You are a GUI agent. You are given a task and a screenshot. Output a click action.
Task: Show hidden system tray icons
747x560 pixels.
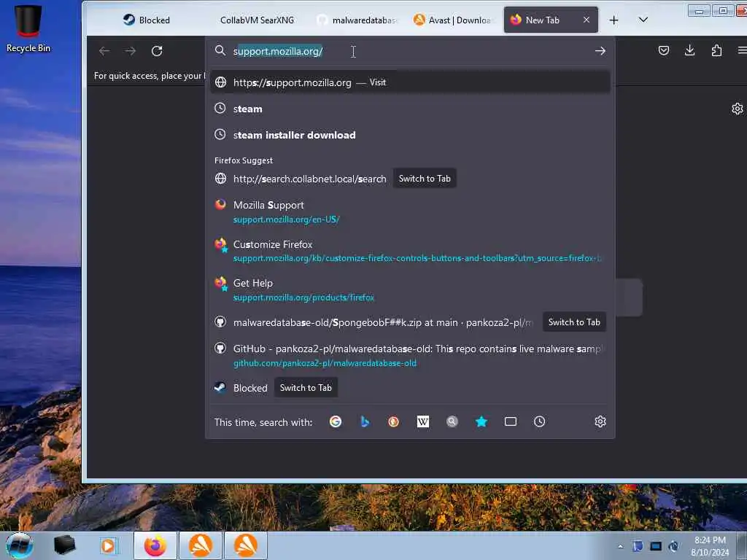coord(620,546)
